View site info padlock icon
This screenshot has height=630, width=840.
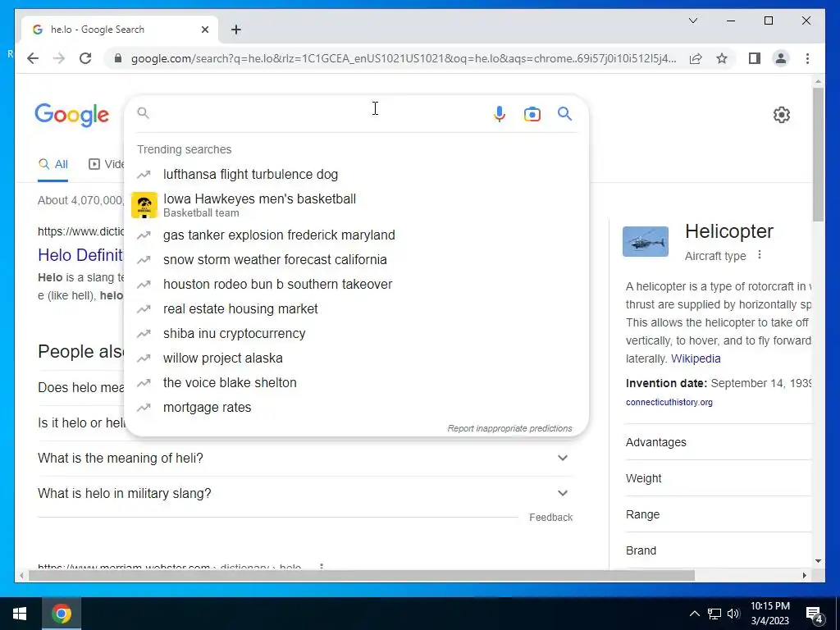point(118,58)
